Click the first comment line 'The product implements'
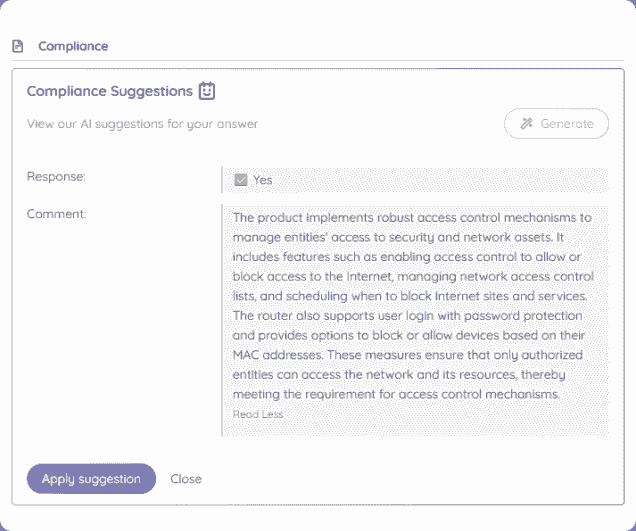This screenshot has height=531, width=636. pyautogui.click(x=412, y=217)
